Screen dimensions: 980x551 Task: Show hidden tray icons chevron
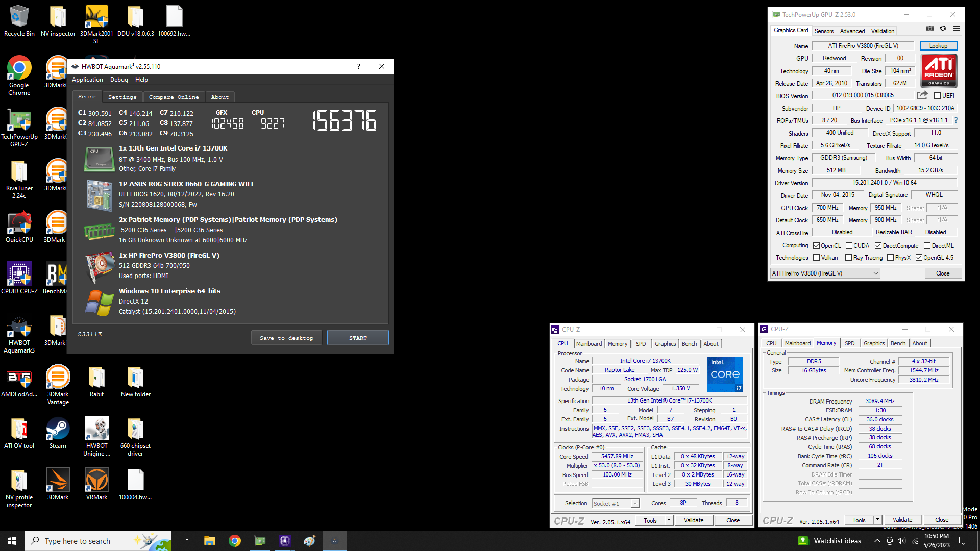[x=877, y=541]
